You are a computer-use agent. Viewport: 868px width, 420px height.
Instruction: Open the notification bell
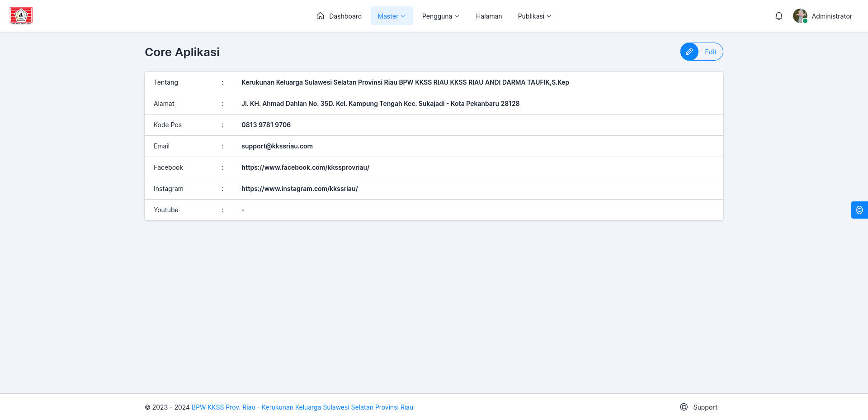pos(778,16)
